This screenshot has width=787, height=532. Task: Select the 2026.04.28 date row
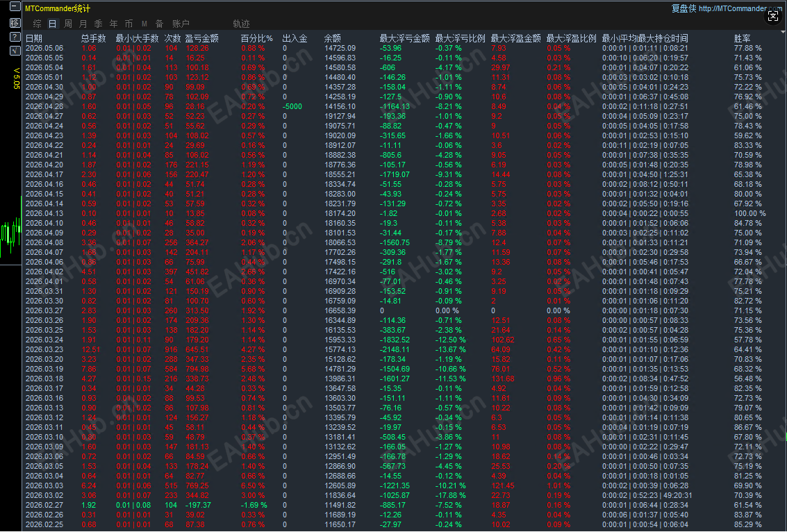44,106
